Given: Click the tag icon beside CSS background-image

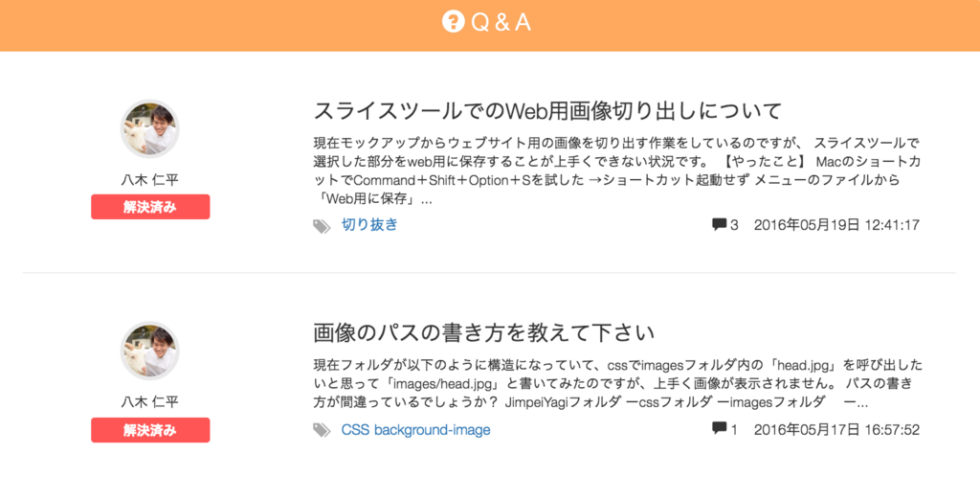Looking at the screenshot, I should (322, 430).
